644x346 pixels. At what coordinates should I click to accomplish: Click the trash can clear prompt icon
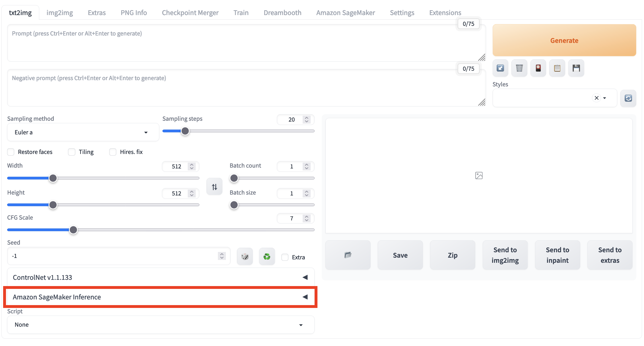[x=519, y=68]
